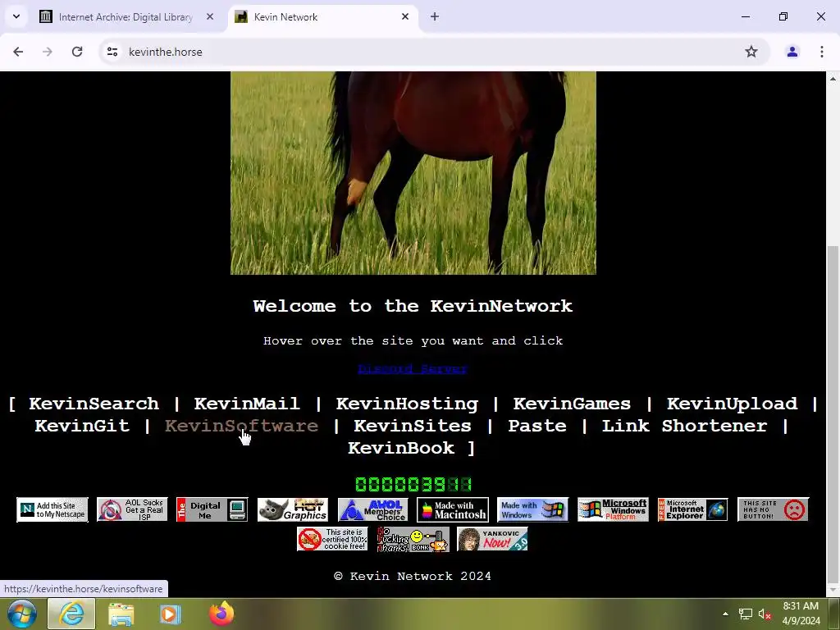Click the © Kevin Network 2024 footer text
The height and width of the screenshot is (630, 840).
[413, 576]
